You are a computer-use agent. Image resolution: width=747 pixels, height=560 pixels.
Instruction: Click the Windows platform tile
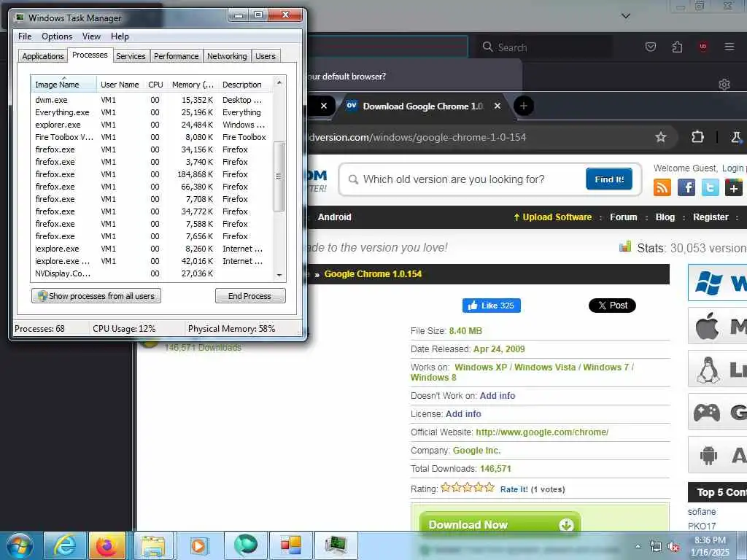point(718,283)
